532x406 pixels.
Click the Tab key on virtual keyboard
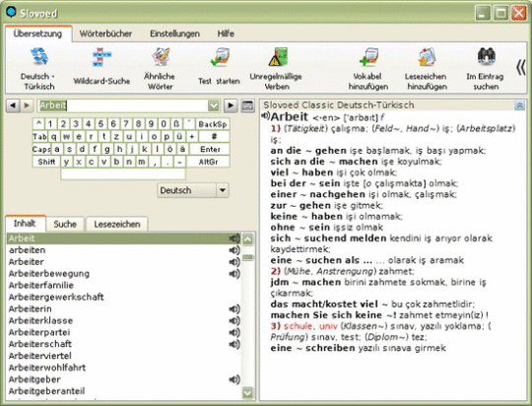[x=39, y=136]
